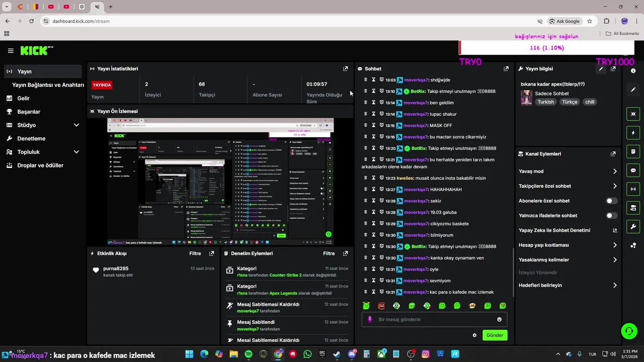Click the chat message input field
Image resolution: width=644 pixels, height=362 pixels.
pyautogui.click(x=434, y=319)
